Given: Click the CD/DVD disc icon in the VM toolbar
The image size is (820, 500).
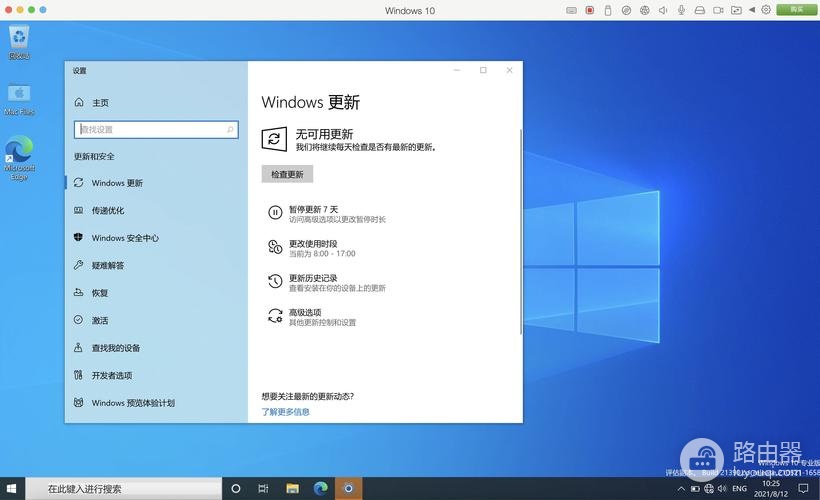Looking at the screenshot, I should tap(626, 10).
